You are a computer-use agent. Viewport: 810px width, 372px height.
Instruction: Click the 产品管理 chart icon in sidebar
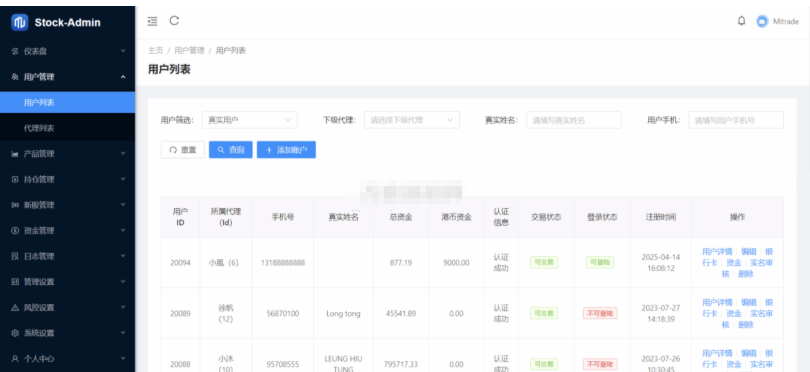[x=15, y=154]
